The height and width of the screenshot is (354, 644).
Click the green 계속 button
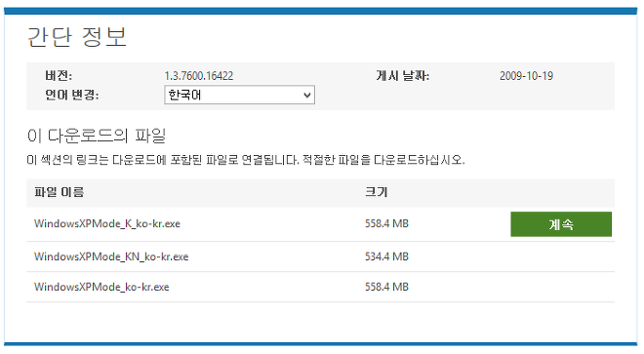pyautogui.click(x=561, y=224)
